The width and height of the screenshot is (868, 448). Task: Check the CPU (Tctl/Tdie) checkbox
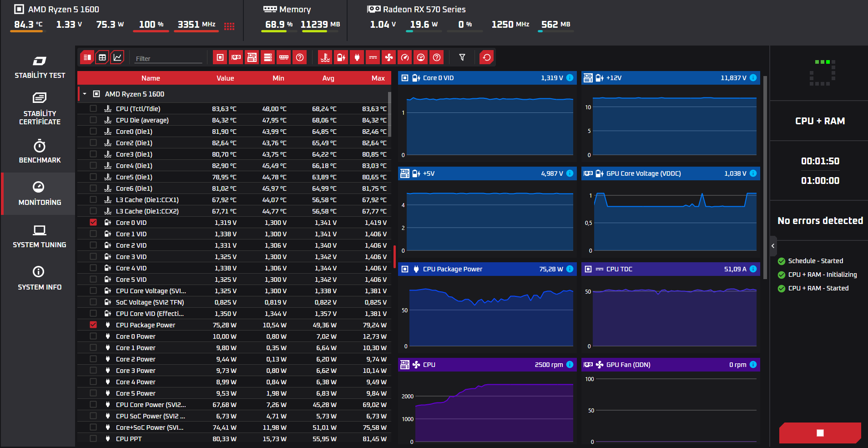point(93,109)
